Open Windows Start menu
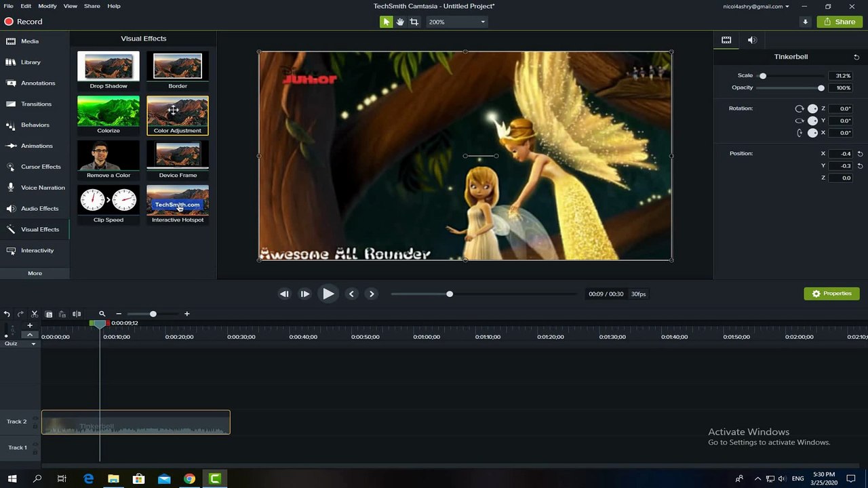Viewport: 868px width, 488px height. 12,479
